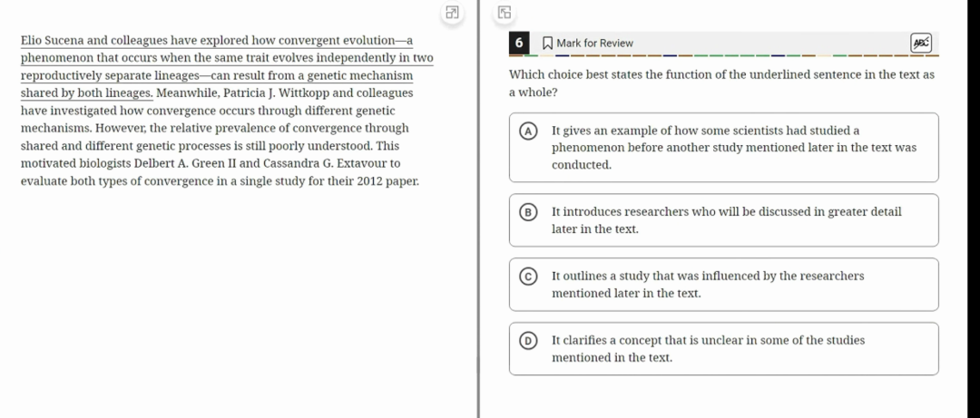The image size is (980, 418).
Task: Click the vertical divider between passage and question
Action: (479, 209)
